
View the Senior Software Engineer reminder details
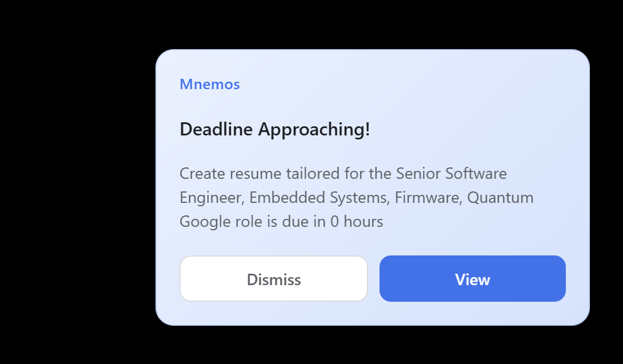click(x=473, y=278)
